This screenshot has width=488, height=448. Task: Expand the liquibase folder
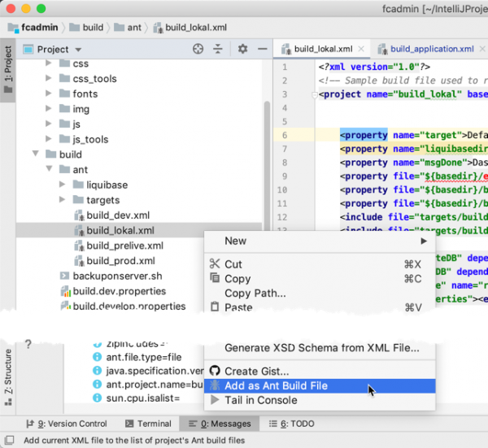[x=63, y=185]
